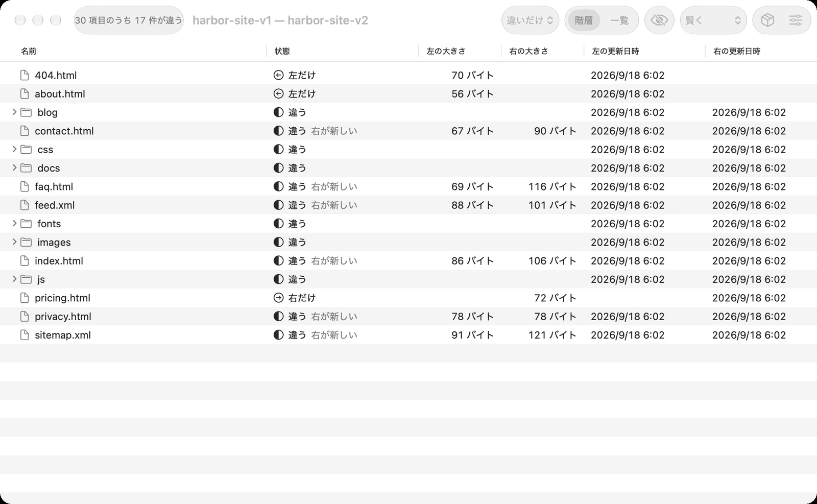Click the right-only arrow icon for pricing.html
The width and height of the screenshot is (817, 504).
click(x=278, y=298)
